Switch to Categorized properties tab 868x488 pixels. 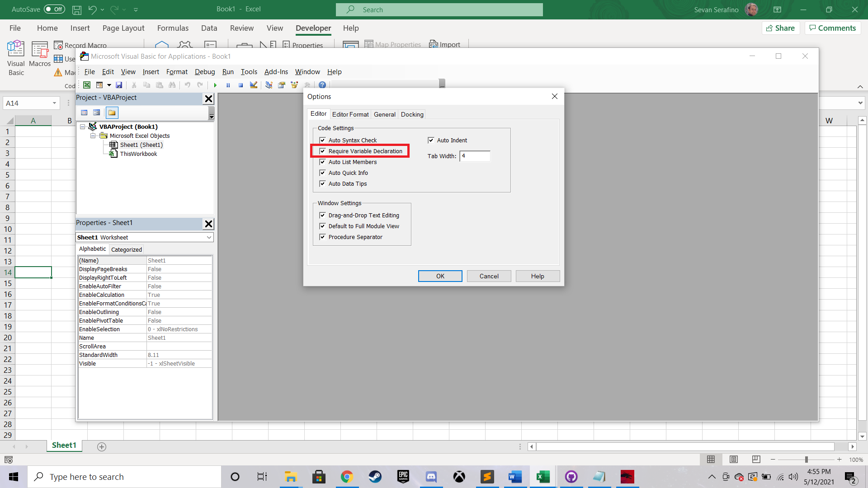[x=127, y=249]
